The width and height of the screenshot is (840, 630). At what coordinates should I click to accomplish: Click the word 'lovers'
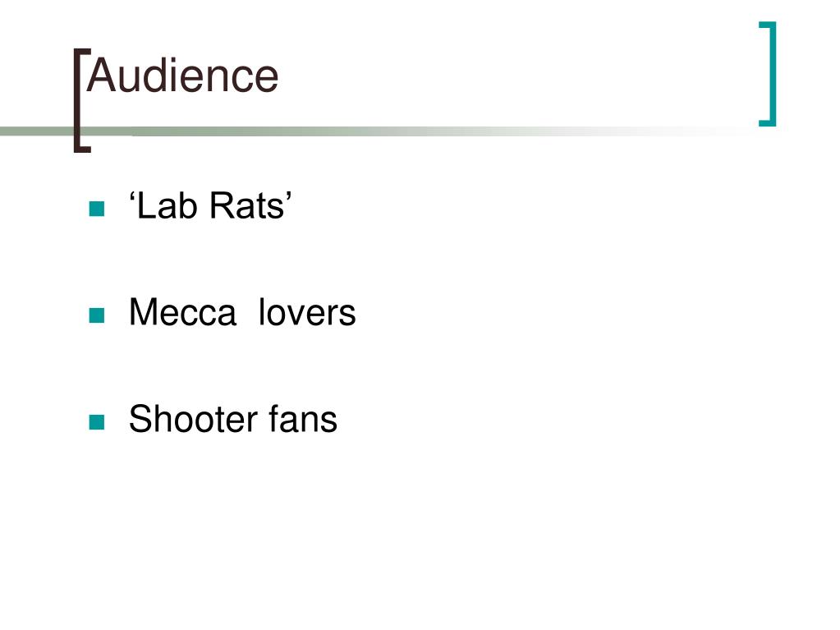tap(307, 312)
